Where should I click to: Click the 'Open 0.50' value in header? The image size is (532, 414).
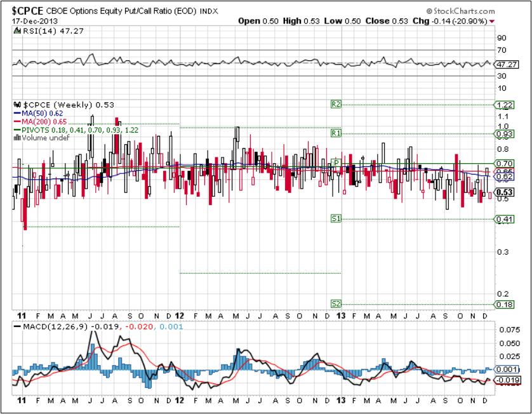(x=258, y=21)
